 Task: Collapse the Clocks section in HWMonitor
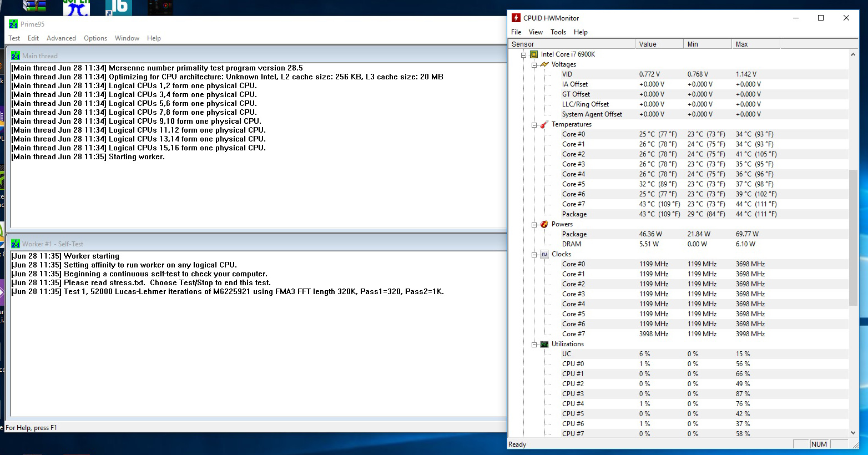tap(534, 255)
